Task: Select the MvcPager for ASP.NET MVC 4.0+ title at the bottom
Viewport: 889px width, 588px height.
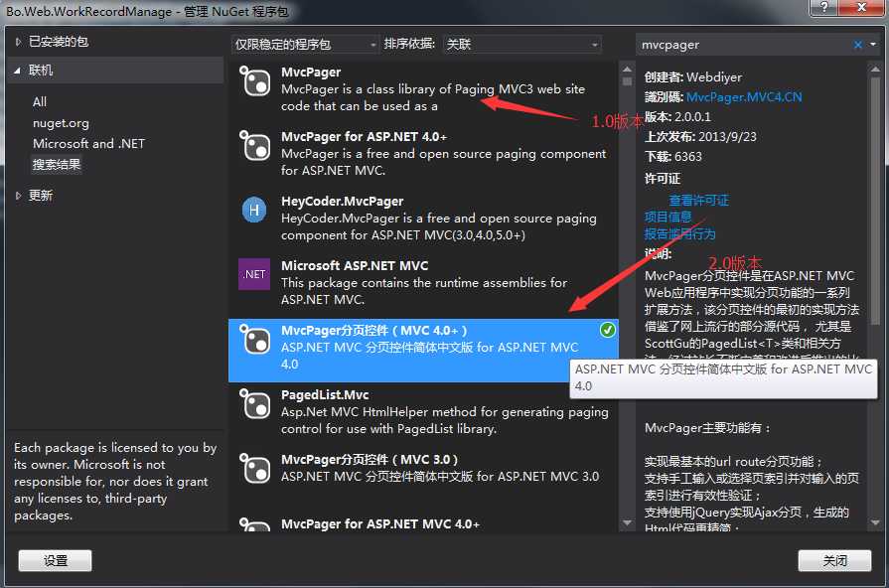Action: coord(380,523)
